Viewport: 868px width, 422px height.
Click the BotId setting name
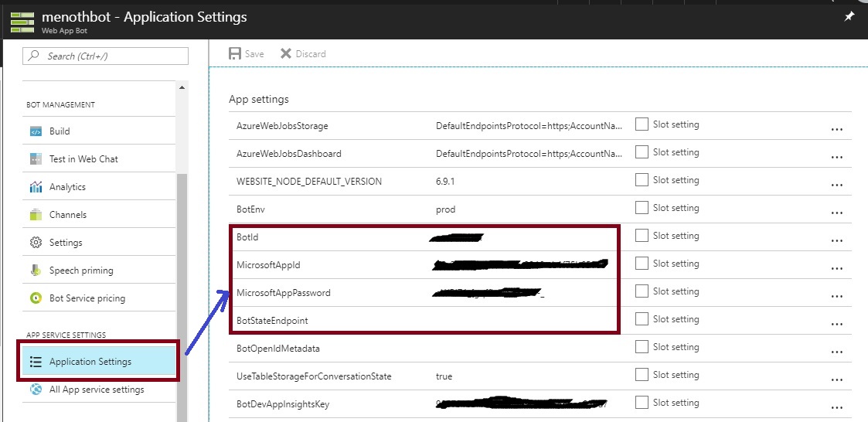coord(247,237)
